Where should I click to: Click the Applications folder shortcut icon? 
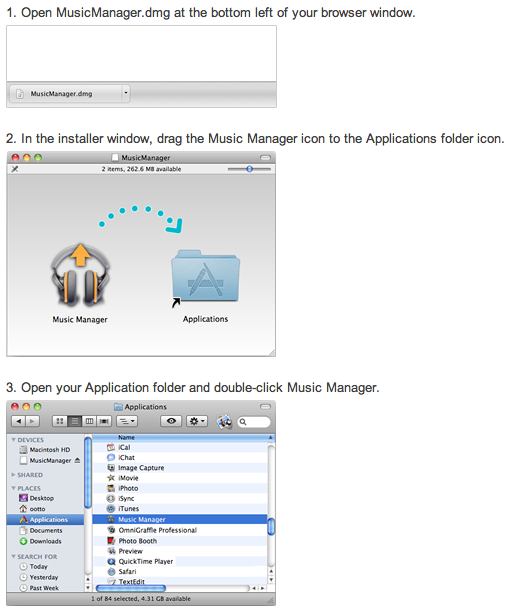point(205,277)
